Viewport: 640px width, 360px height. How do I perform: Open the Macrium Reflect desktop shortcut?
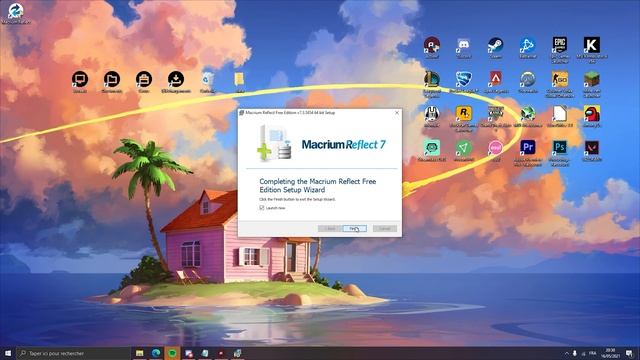pos(16,13)
